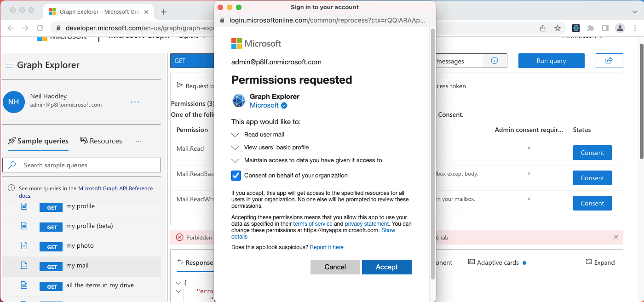644x302 pixels.
Task: Uncheck Consent on behalf of your organization
Action: [x=236, y=176]
